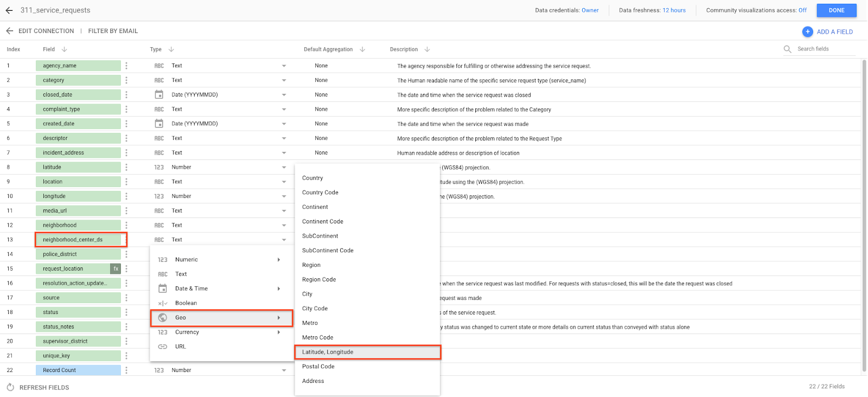Open type dropdown for closed_date row
The image size is (868, 397).
pyautogui.click(x=284, y=95)
